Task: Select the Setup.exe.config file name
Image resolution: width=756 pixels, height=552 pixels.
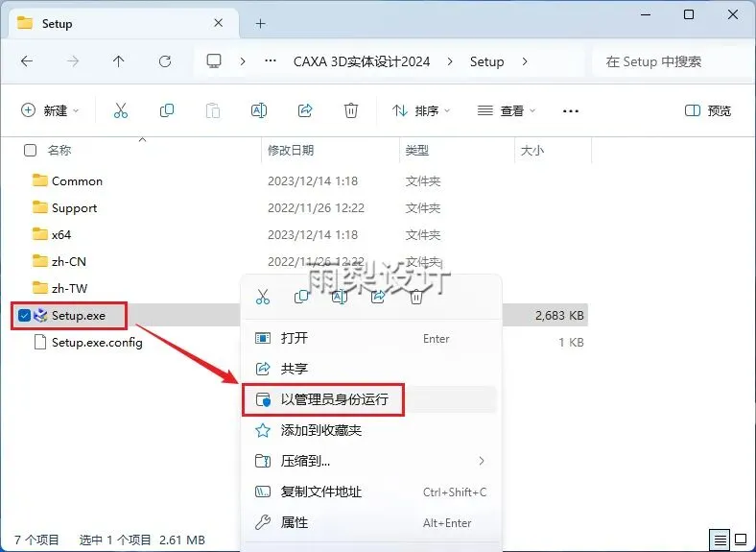Action: coord(97,342)
